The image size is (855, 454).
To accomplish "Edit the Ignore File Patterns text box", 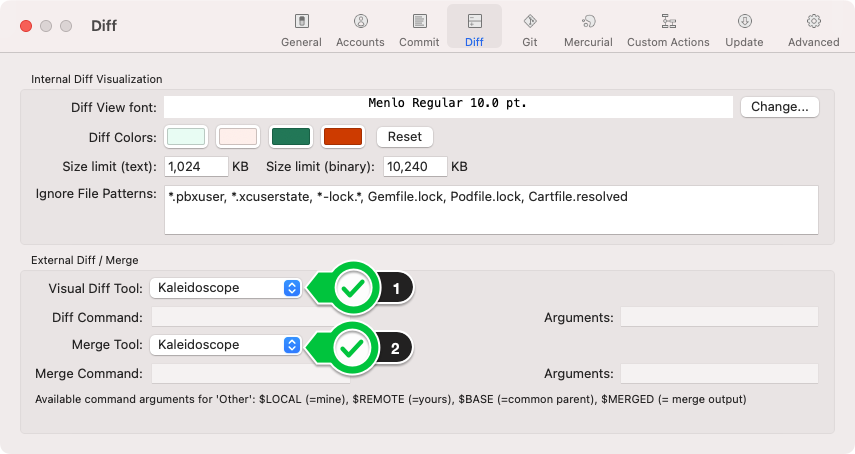I will (491, 209).
